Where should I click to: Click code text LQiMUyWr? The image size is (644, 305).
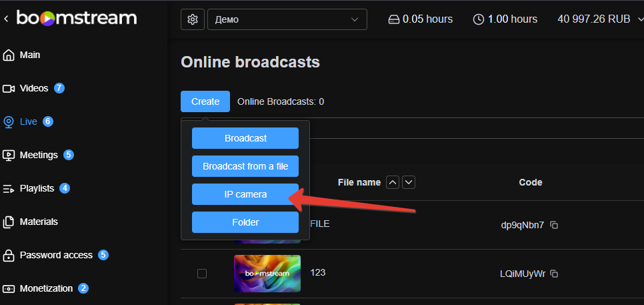(x=523, y=274)
